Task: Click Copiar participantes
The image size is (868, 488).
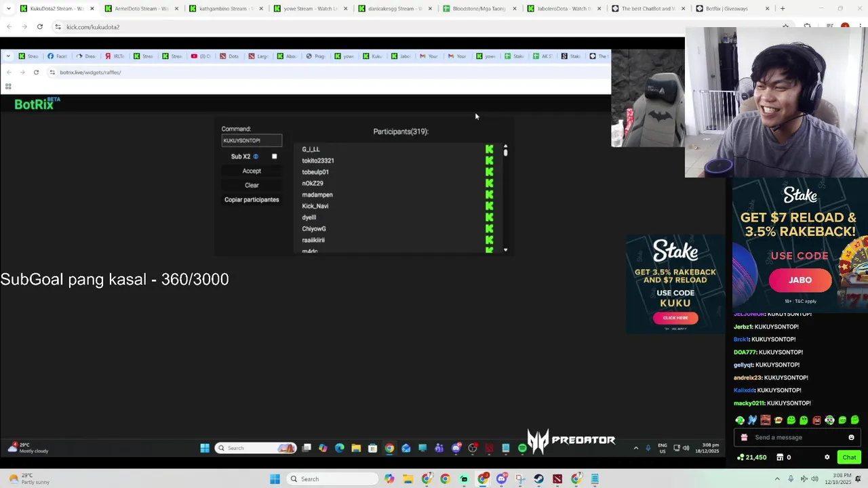Action: point(252,200)
